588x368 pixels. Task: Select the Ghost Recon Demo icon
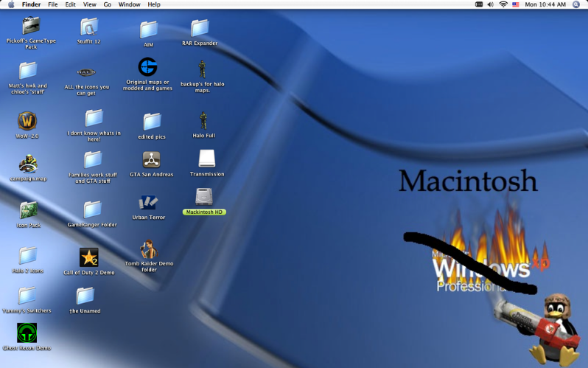[x=27, y=333]
